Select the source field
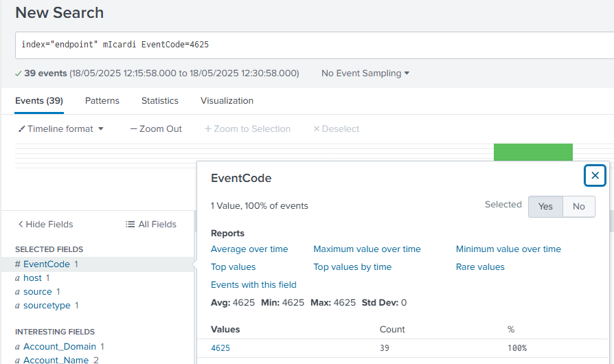The image size is (614, 364). [x=38, y=292]
